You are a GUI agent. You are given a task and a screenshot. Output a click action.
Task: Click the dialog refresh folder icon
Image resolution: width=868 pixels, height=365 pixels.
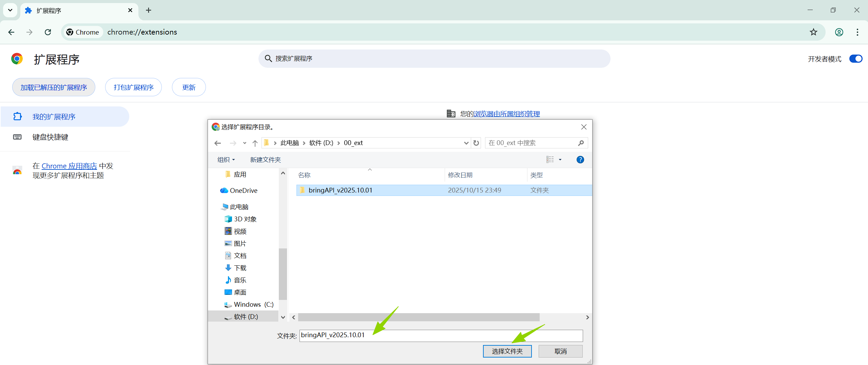coord(476,143)
